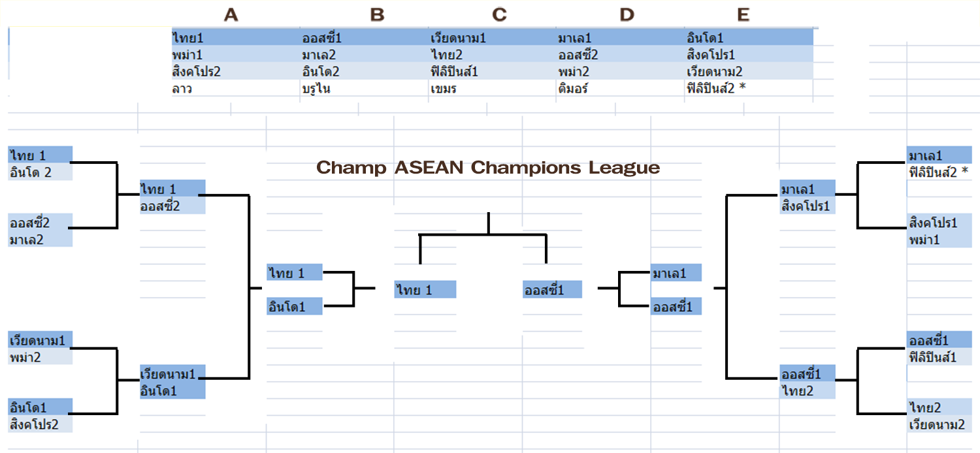
Task: Click the ลาว cell in group A
Action: [182, 89]
